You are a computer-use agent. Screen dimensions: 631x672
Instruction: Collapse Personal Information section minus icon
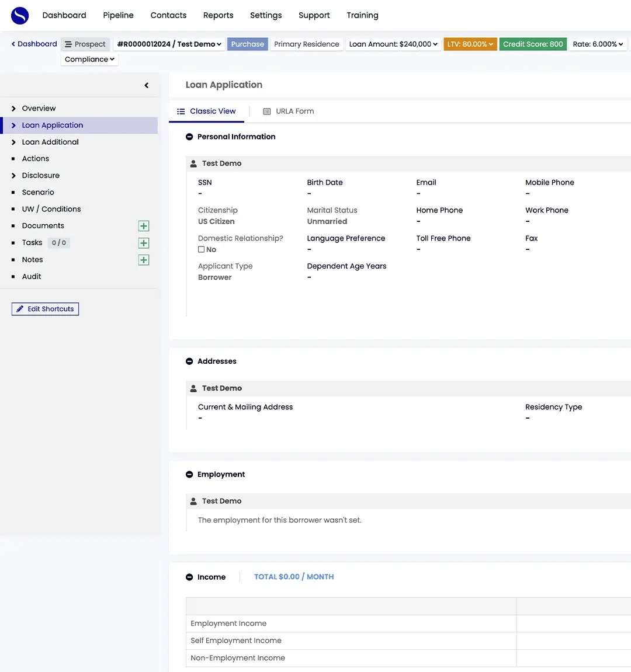189,137
